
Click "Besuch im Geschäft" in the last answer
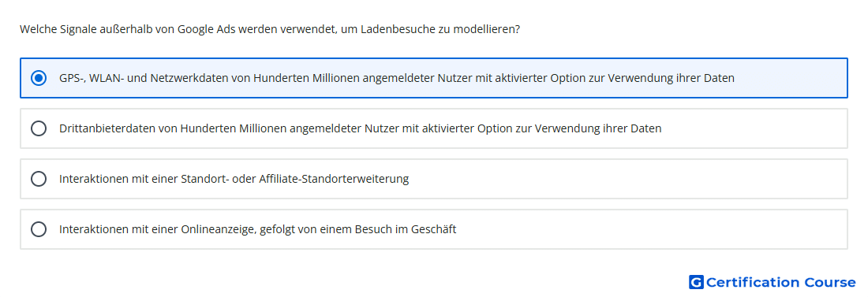(x=410, y=229)
